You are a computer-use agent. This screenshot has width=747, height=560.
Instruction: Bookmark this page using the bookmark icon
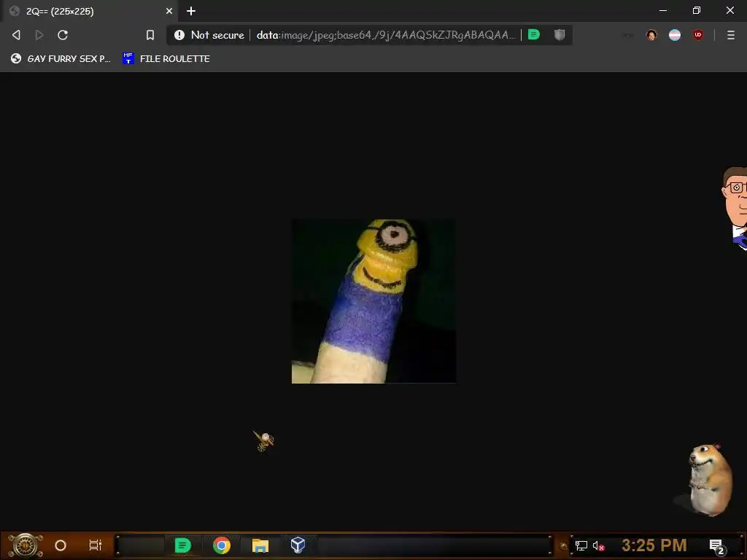pos(150,35)
